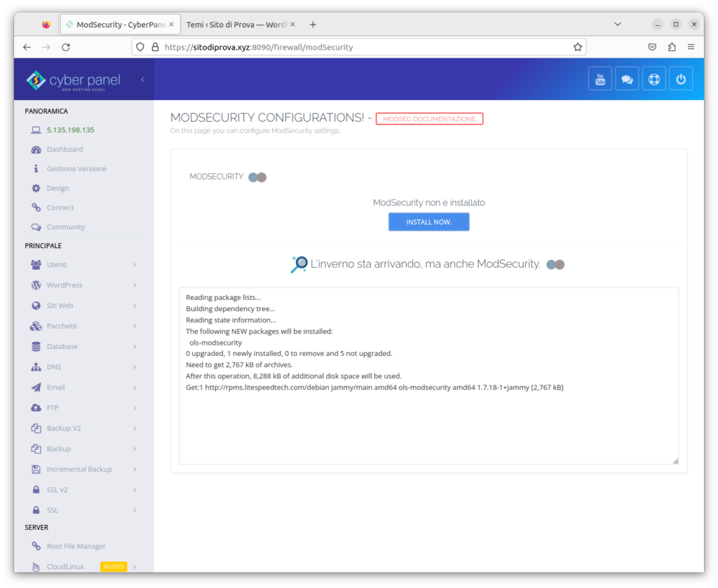Open Root File Manager
This screenshot has width=718, height=588.
coord(76,547)
